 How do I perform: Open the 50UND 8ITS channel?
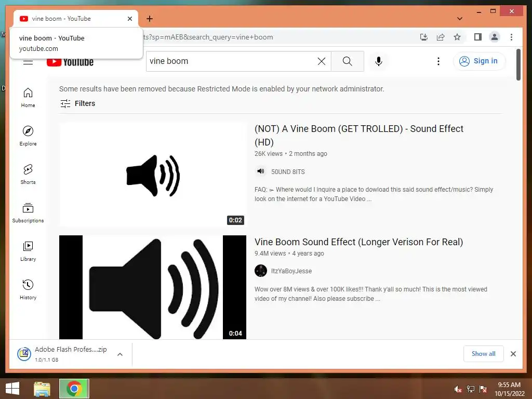(x=288, y=171)
